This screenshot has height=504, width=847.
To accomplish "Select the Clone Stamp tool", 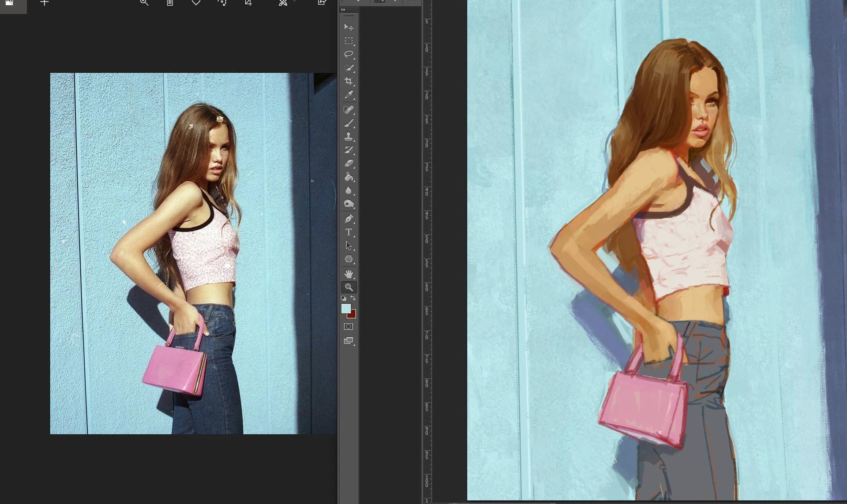I will 348,136.
